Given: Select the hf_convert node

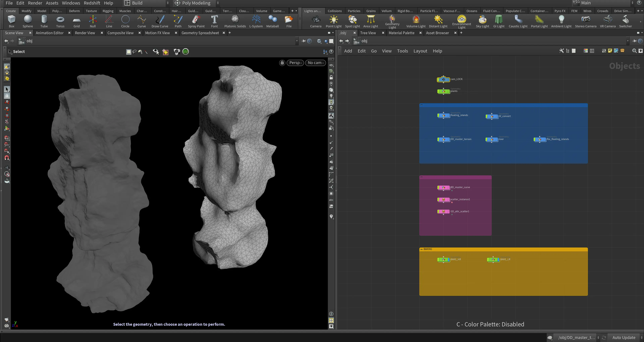Looking at the screenshot, I should coord(492,117).
